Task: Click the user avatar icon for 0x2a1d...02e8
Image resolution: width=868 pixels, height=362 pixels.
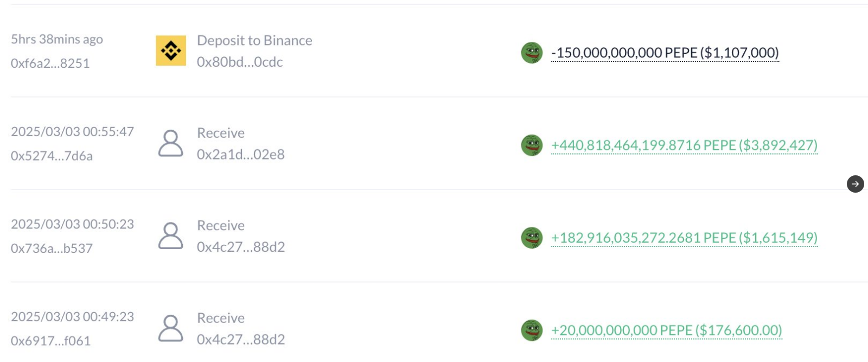Action: tap(170, 143)
